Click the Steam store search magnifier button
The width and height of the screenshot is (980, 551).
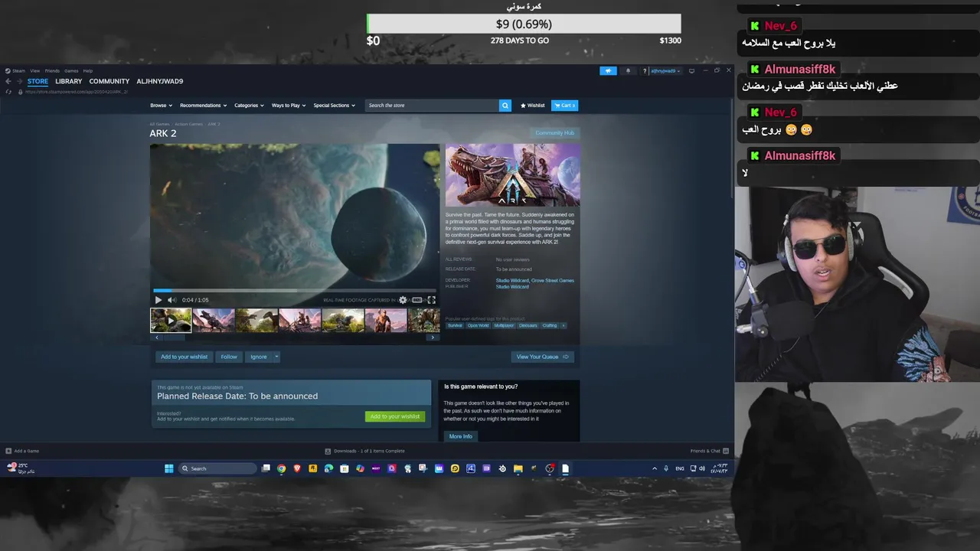pos(505,106)
